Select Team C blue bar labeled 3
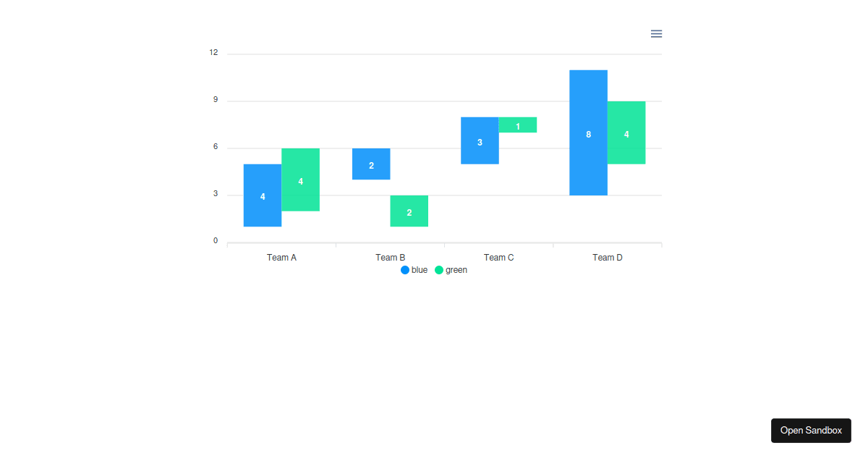This screenshot has height=456, width=868. (480, 140)
